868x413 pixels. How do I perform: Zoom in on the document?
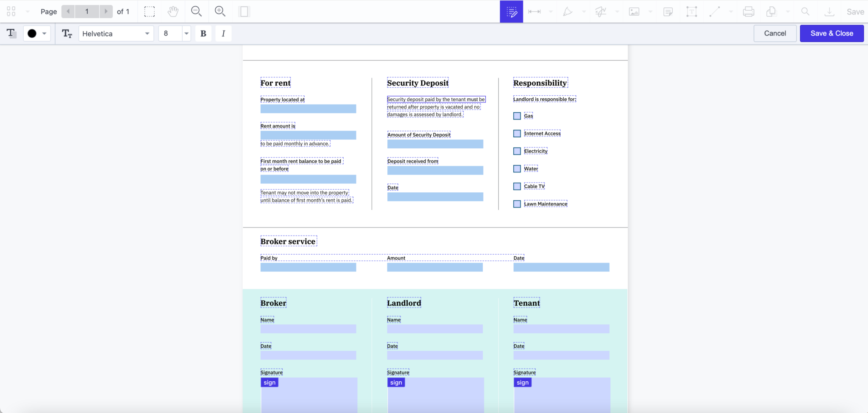pyautogui.click(x=220, y=11)
